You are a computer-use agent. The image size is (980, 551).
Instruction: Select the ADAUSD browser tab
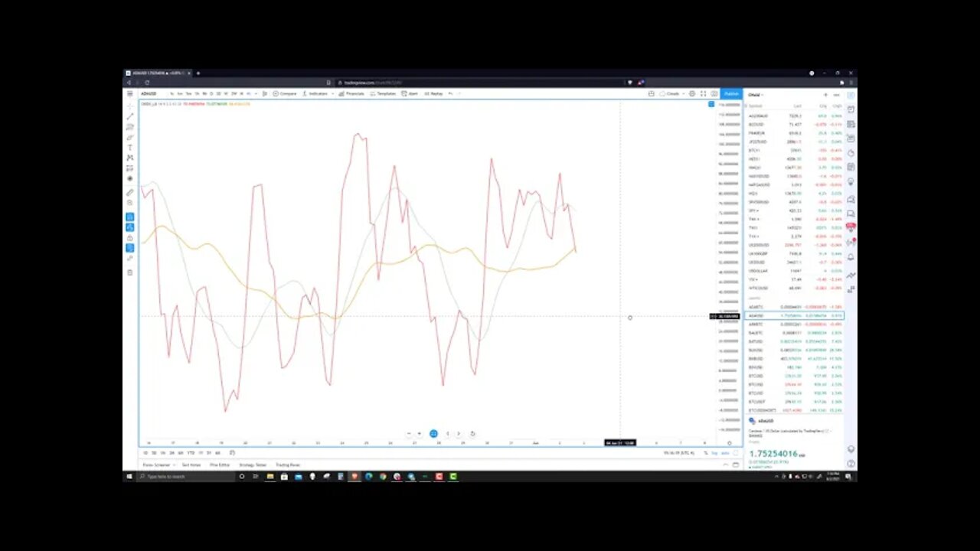coord(158,73)
